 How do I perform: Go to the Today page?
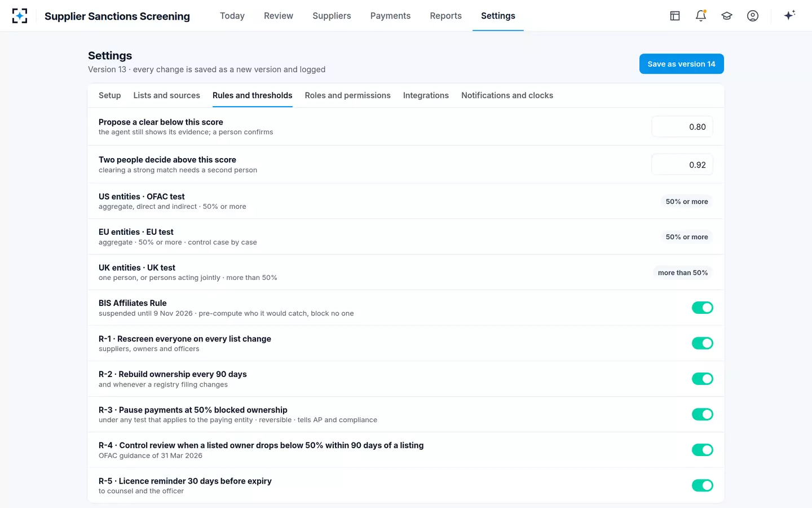(232, 16)
